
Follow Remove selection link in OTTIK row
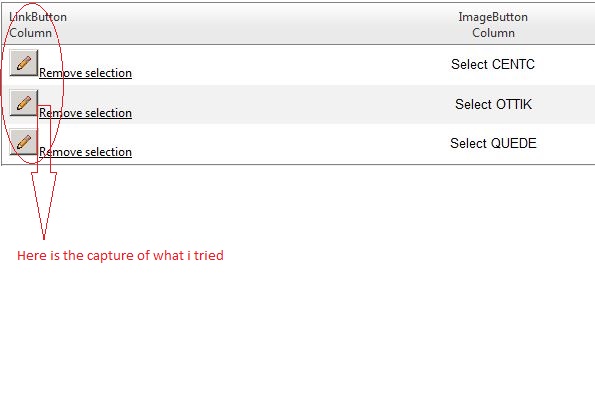pyautogui.click(x=85, y=113)
